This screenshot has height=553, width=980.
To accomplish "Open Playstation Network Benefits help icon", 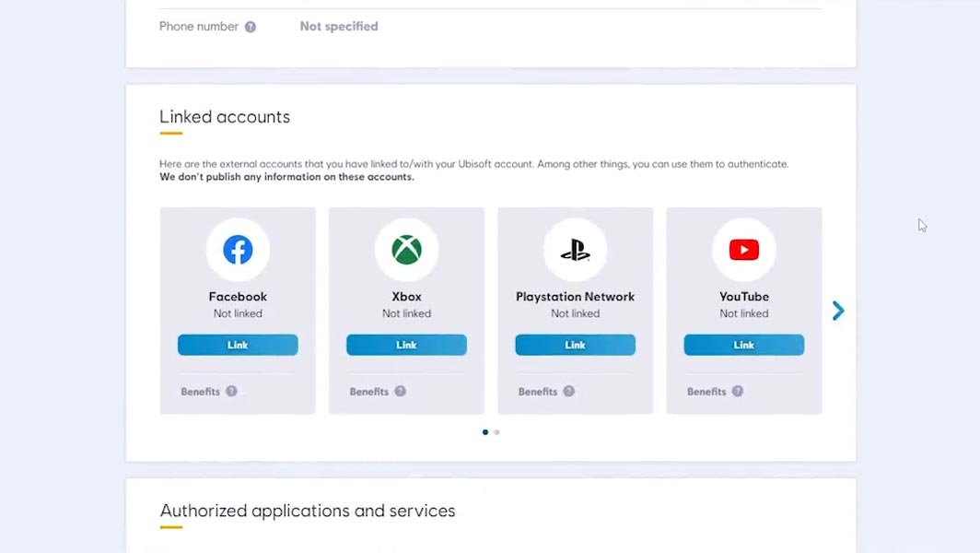I will point(569,391).
